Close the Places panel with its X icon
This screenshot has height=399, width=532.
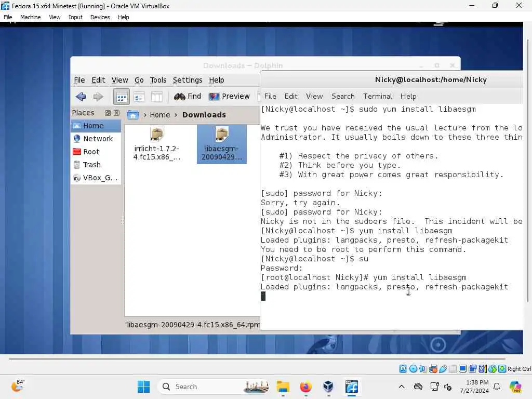tap(116, 113)
